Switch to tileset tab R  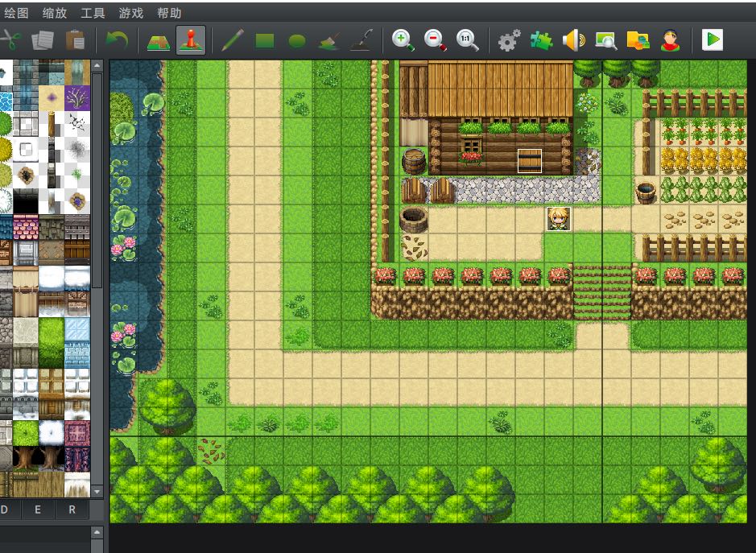[72, 510]
